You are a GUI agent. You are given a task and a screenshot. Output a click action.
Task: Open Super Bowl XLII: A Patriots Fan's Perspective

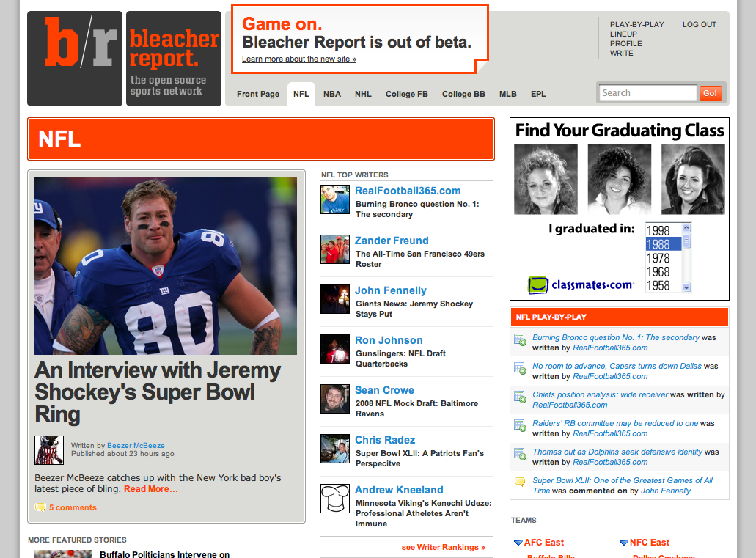point(419,458)
